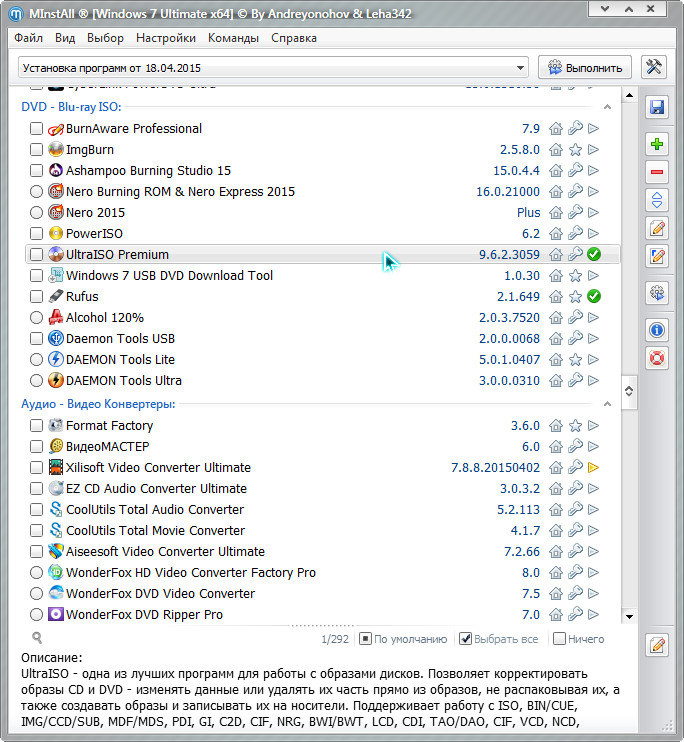Click the search magnifier icon below the list
Viewport: 684px width, 742px height.
pos(37,638)
